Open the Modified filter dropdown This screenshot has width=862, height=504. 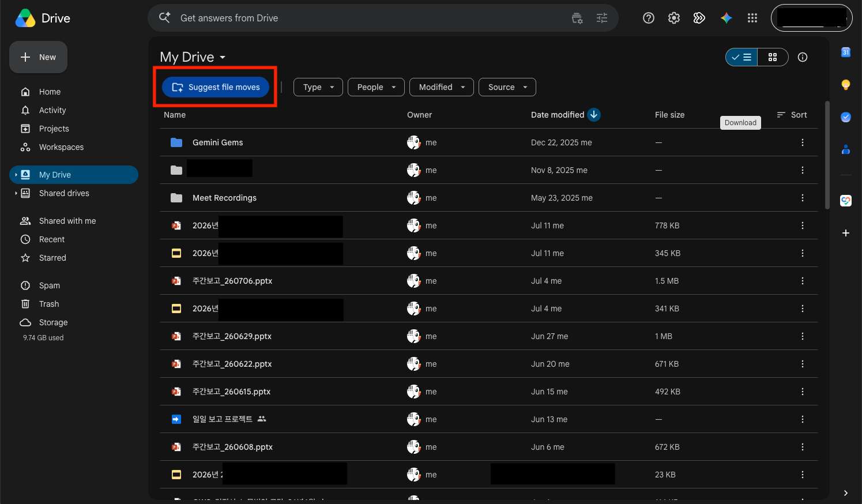coord(442,87)
